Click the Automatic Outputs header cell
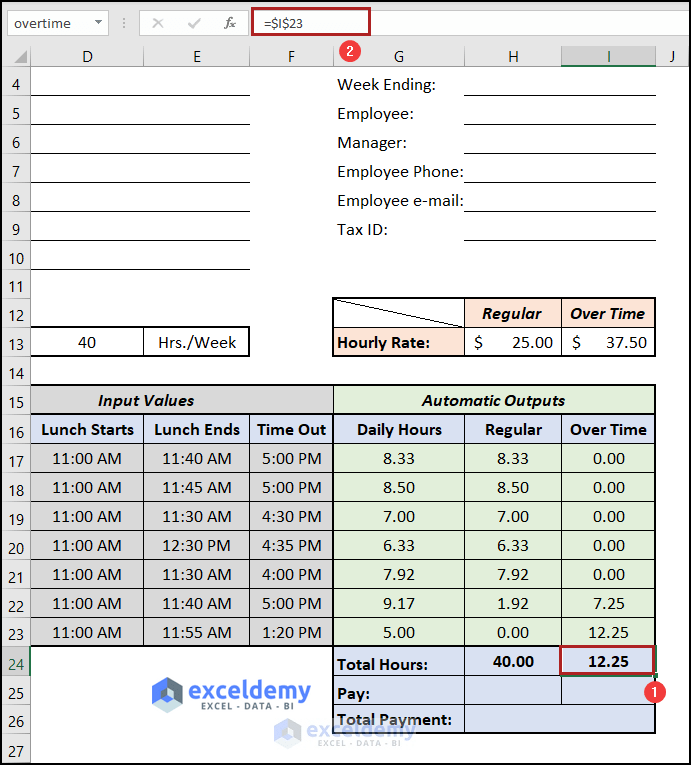Image resolution: width=691 pixels, height=765 pixels. click(494, 400)
